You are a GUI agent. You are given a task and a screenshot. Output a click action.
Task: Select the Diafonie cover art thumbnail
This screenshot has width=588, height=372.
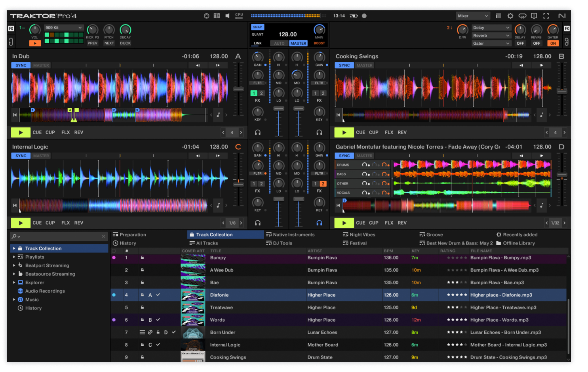[193, 295]
